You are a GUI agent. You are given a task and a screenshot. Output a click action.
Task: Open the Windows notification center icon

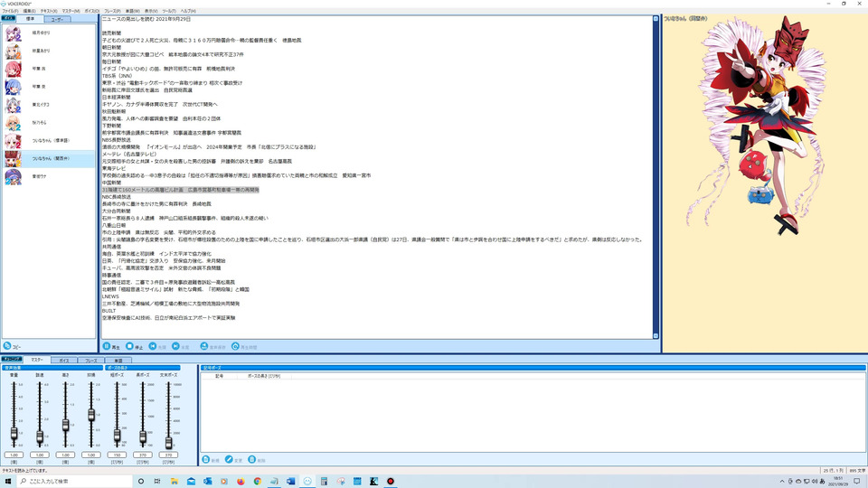click(x=857, y=482)
